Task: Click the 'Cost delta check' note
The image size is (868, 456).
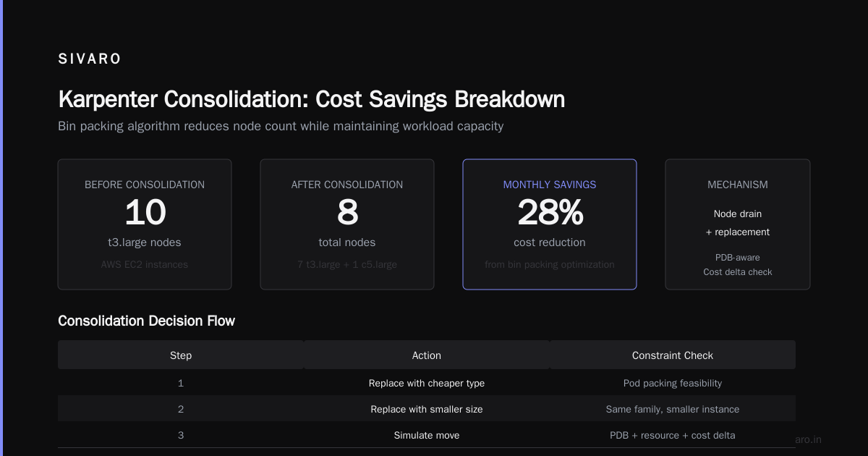Action: [x=738, y=272]
